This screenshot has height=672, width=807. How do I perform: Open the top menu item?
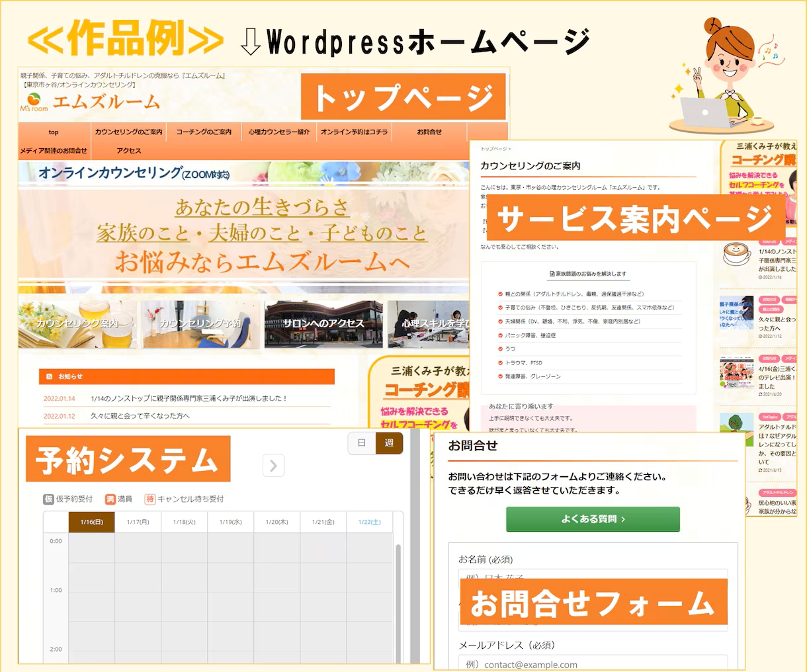tap(54, 132)
